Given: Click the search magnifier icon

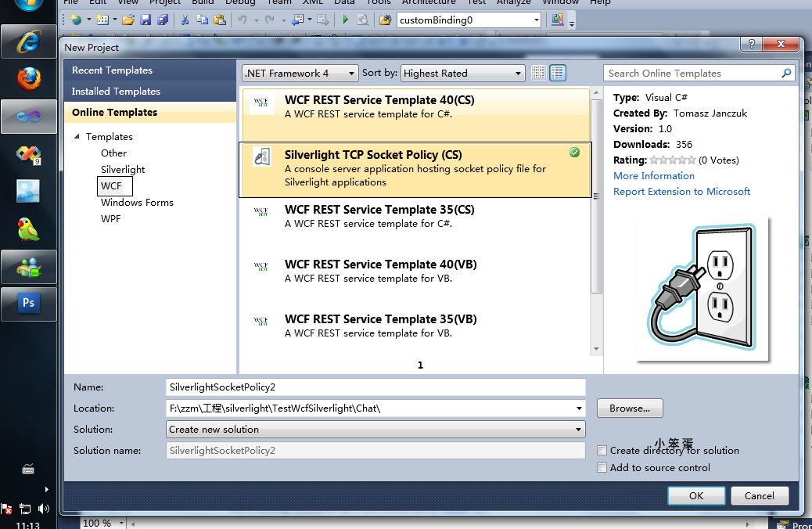Looking at the screenshot, I should pos(786,73).
